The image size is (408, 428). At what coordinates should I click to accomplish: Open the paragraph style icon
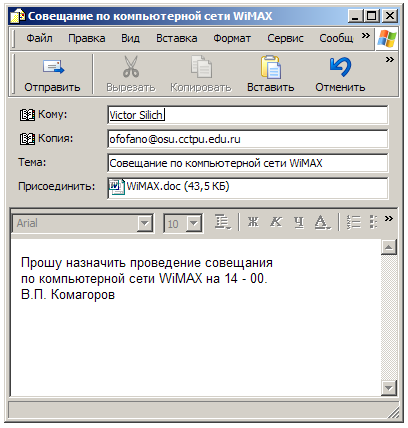[x=222, y=222]
